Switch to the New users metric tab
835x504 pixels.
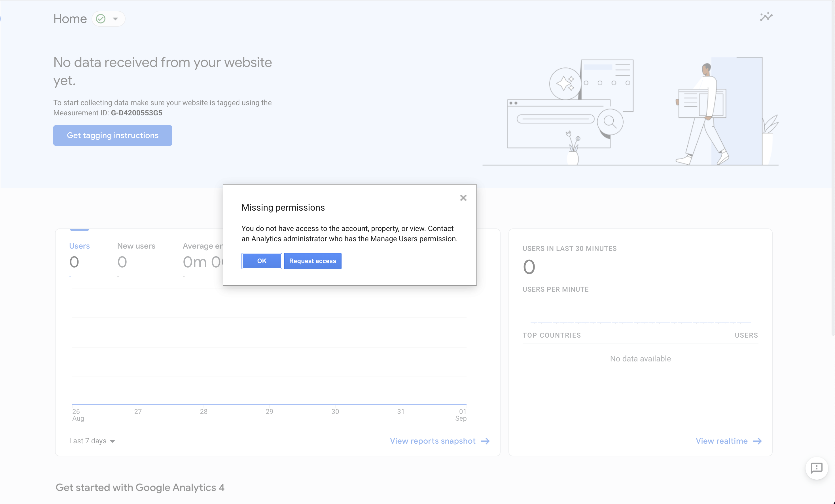tap(136, 246)
